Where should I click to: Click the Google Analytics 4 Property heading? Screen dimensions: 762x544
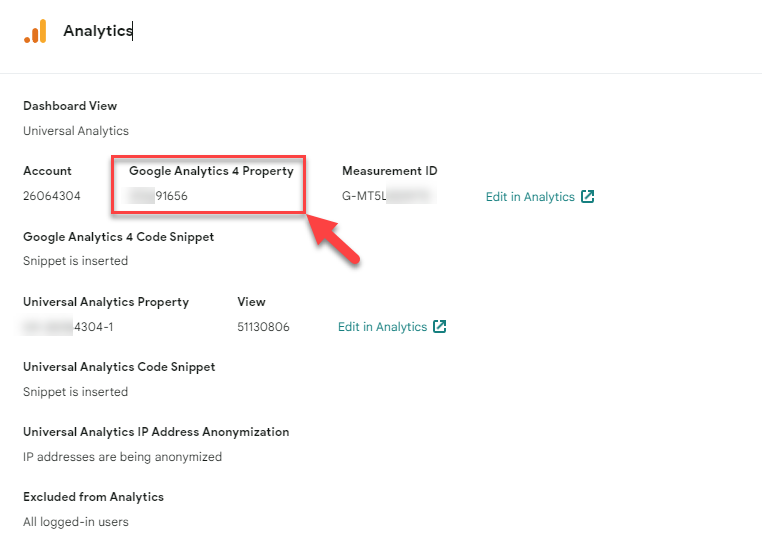211,171
